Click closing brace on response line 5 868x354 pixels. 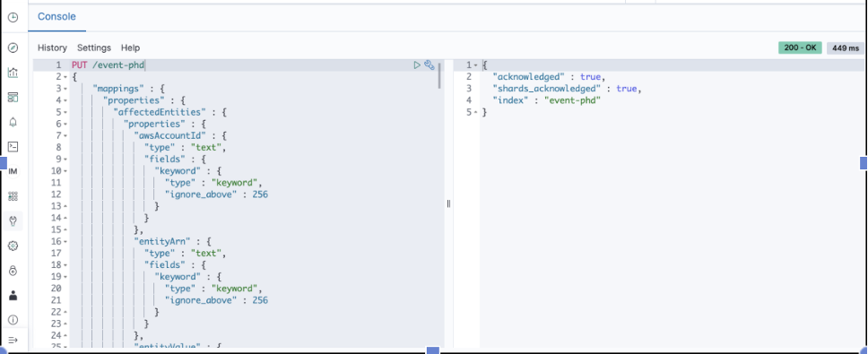[484, 112]
